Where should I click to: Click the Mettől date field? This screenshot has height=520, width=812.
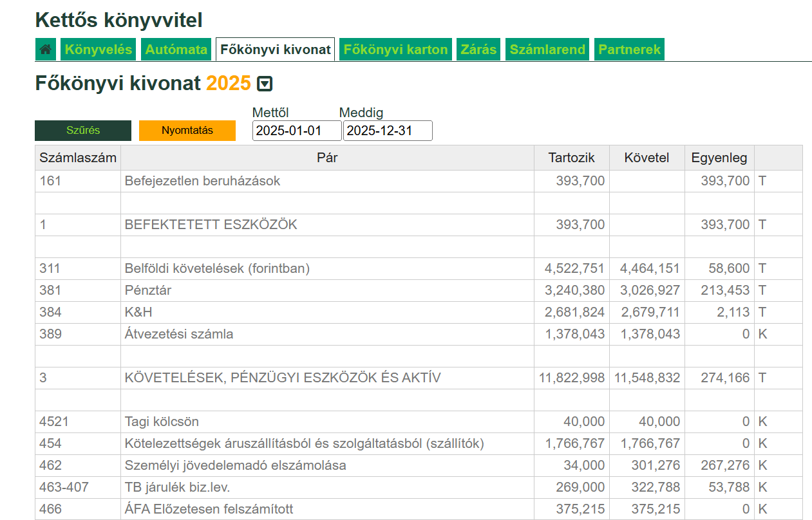(296, 131)
